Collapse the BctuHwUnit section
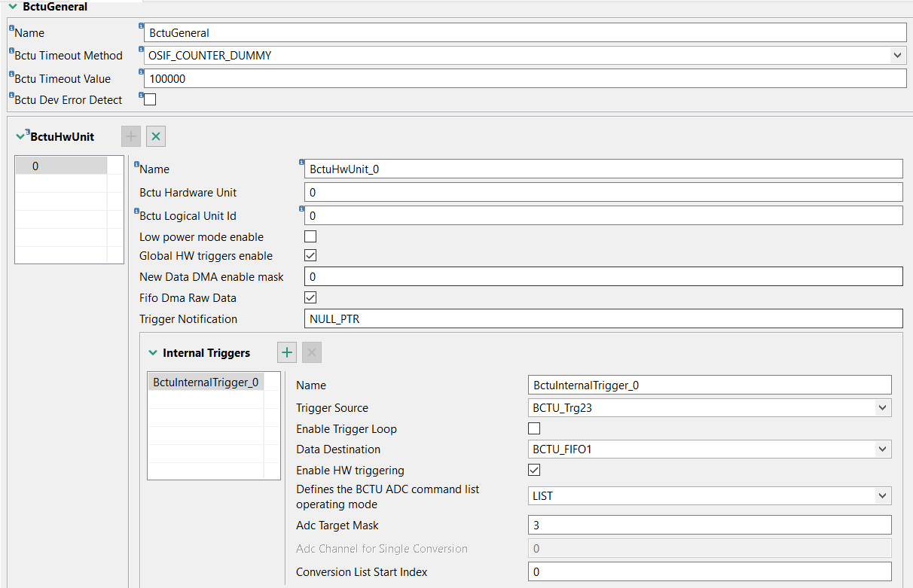Screen dimensions: 913x588 21,136
